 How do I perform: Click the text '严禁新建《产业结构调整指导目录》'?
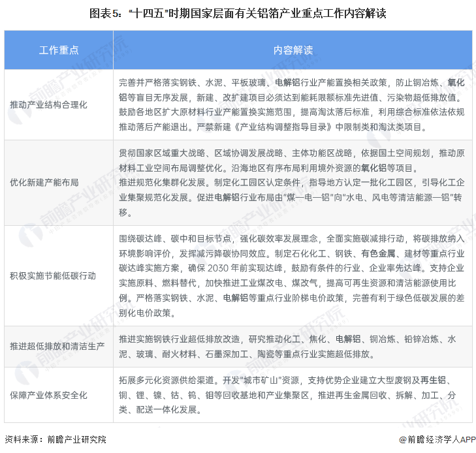click(x=264, y=127)
